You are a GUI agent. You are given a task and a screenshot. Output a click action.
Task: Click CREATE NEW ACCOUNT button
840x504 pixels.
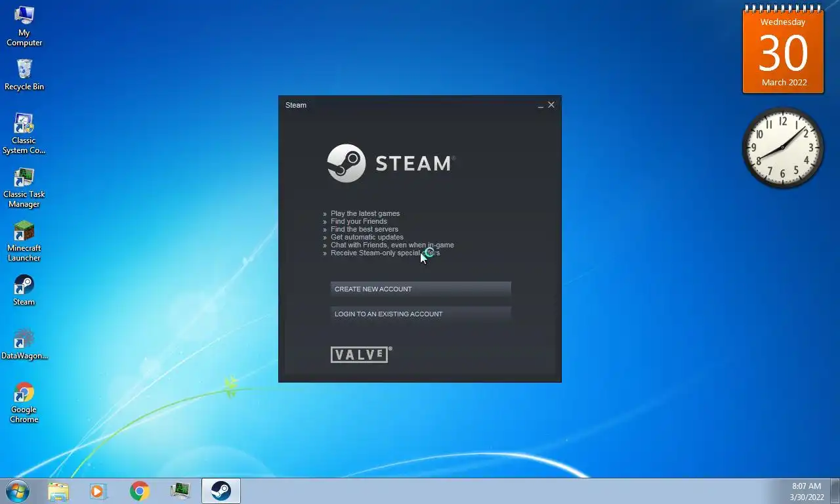(421, 289)
